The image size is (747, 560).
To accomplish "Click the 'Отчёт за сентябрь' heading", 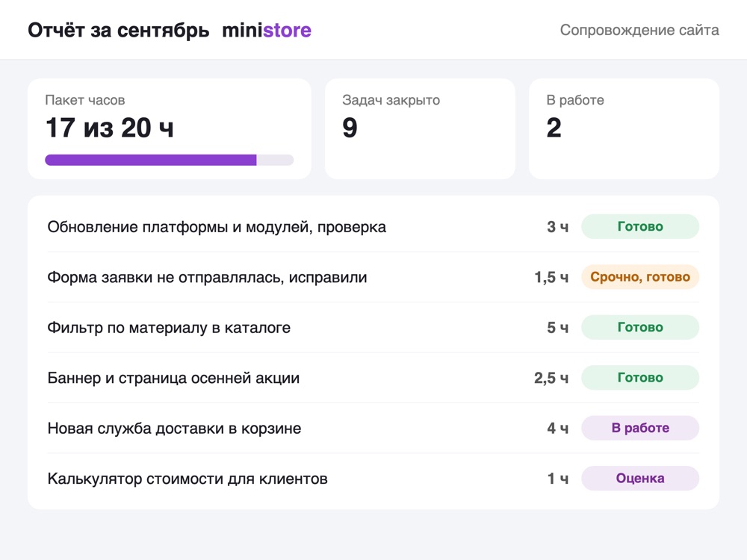I will click(119, 30).
